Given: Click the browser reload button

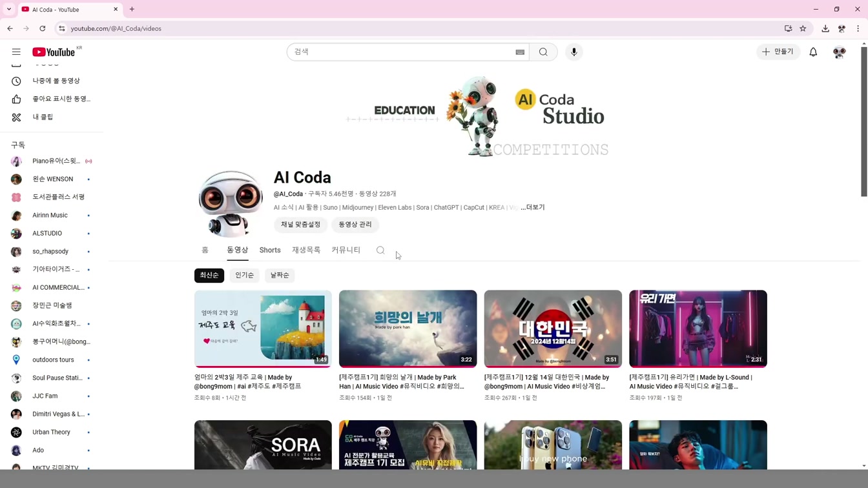Looking at the screenshot, I should click(43, 28).
